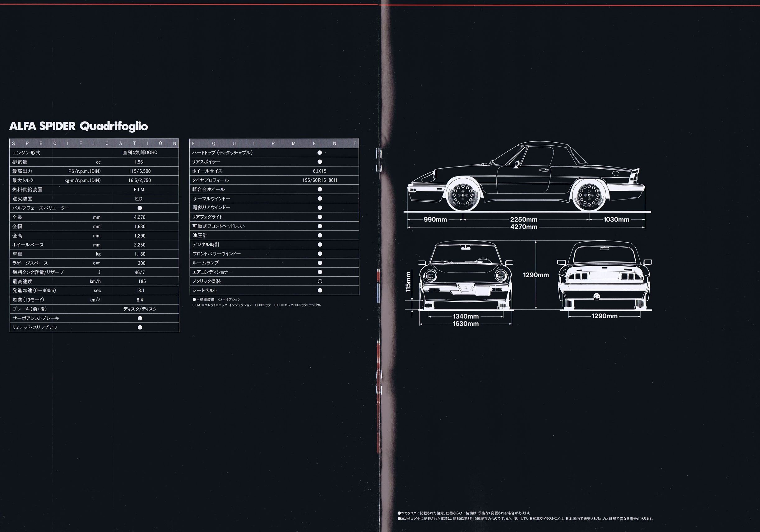
Task: Click the 195/60R15 86H tire value
Action: pyautogui.click(x=319, y=180)
